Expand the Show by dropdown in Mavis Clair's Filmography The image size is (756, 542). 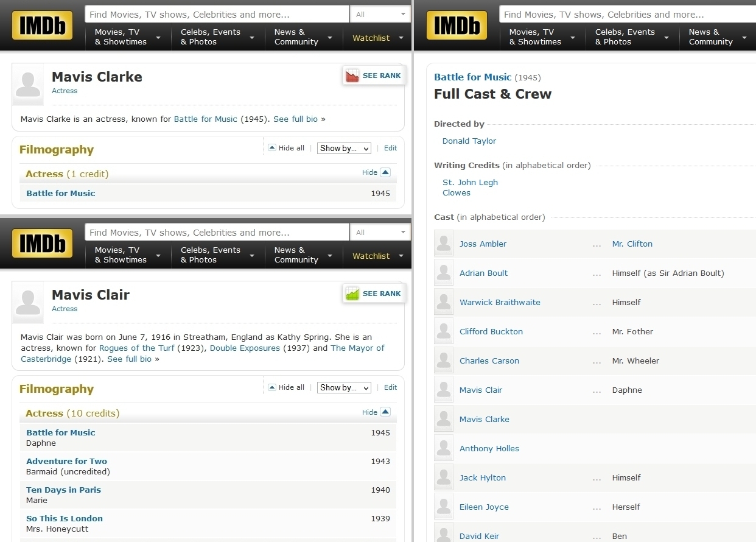tap(344, 388)
